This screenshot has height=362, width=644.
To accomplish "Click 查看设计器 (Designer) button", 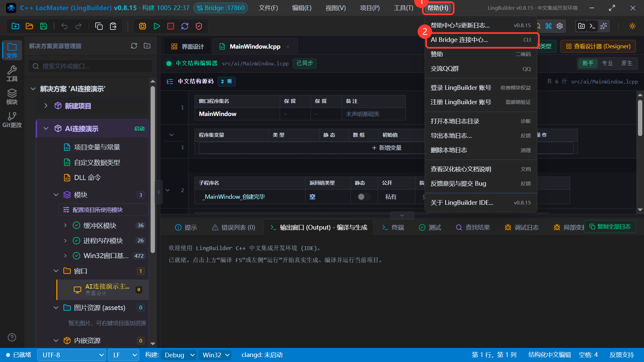I will pyautogui.click(x=598, y=46).
